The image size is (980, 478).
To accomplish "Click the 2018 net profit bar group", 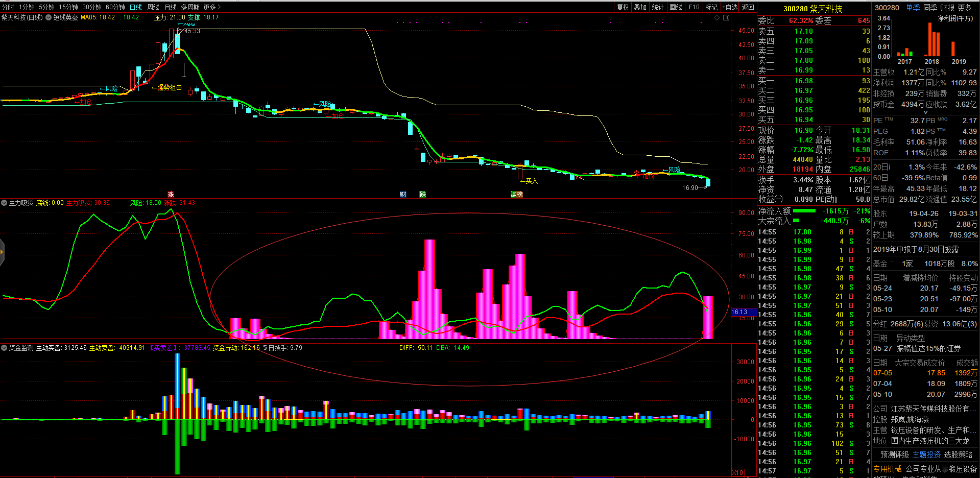I will click(932, 39).
